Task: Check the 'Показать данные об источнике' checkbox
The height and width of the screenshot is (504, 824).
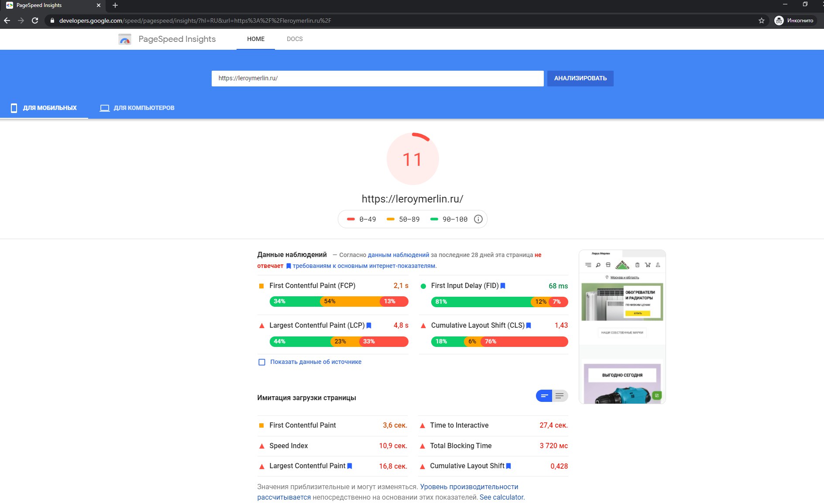Action: point(262,362)
